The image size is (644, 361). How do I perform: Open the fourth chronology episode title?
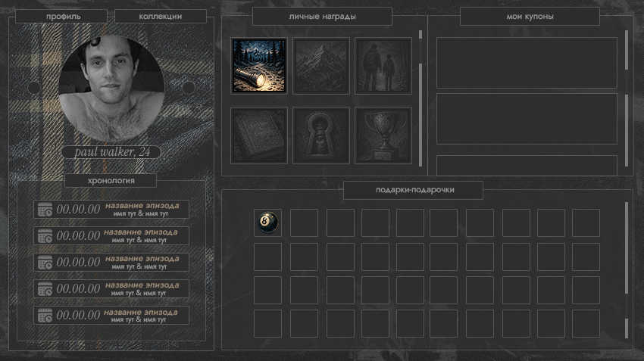tap(142, 285)
